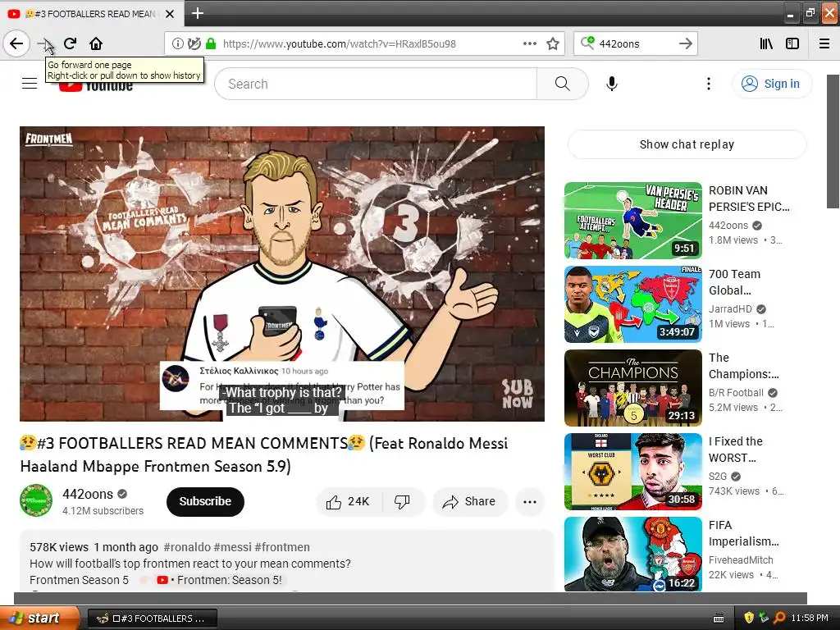Open the 442oons channel name link under the title
840x630 pixels.
click(x=88, y=494)
